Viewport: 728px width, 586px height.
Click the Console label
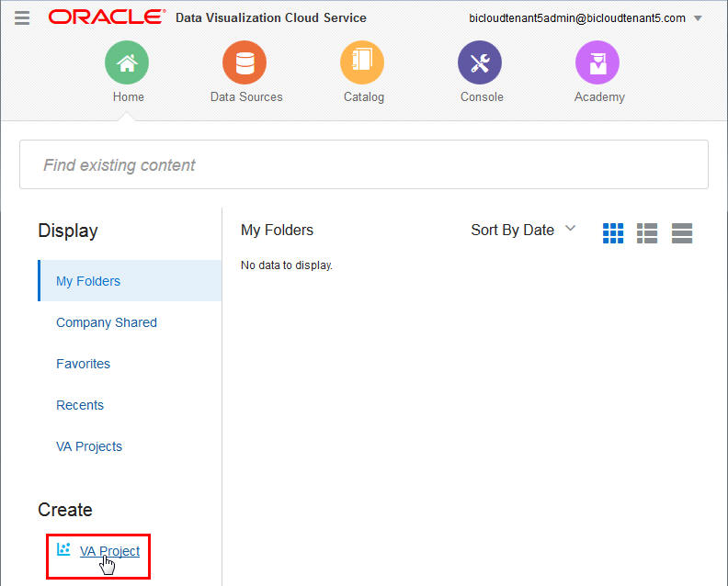click(x=482, y=96)
